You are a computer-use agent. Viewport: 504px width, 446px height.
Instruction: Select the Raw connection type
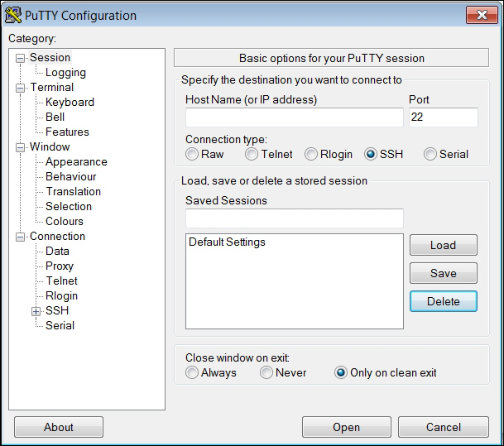(x=192, y=154)
